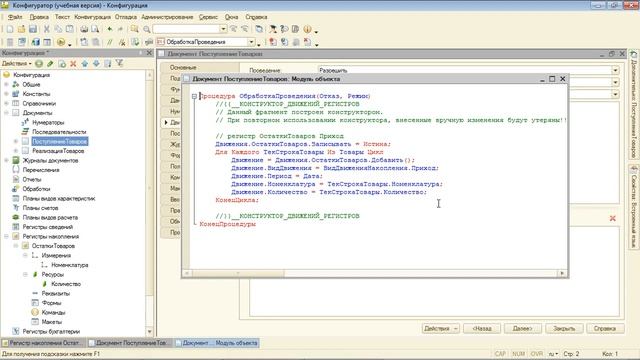Open the Администрирование menu
This screenshot has width=640, height=360.
click(x=167, y=17)
